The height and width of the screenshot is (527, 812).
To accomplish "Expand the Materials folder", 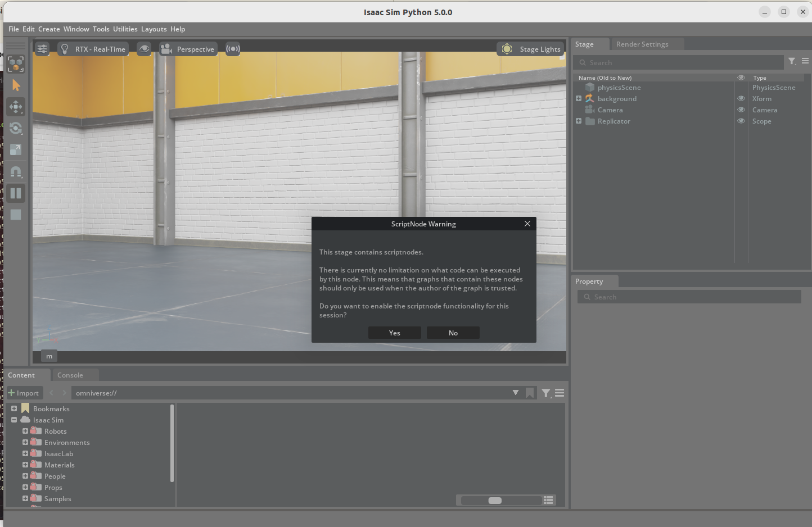I will click(x=25, y=465).
